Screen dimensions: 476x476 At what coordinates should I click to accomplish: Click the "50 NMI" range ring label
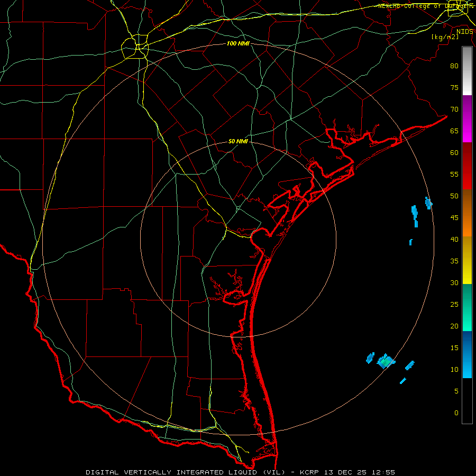click(238, 141)
